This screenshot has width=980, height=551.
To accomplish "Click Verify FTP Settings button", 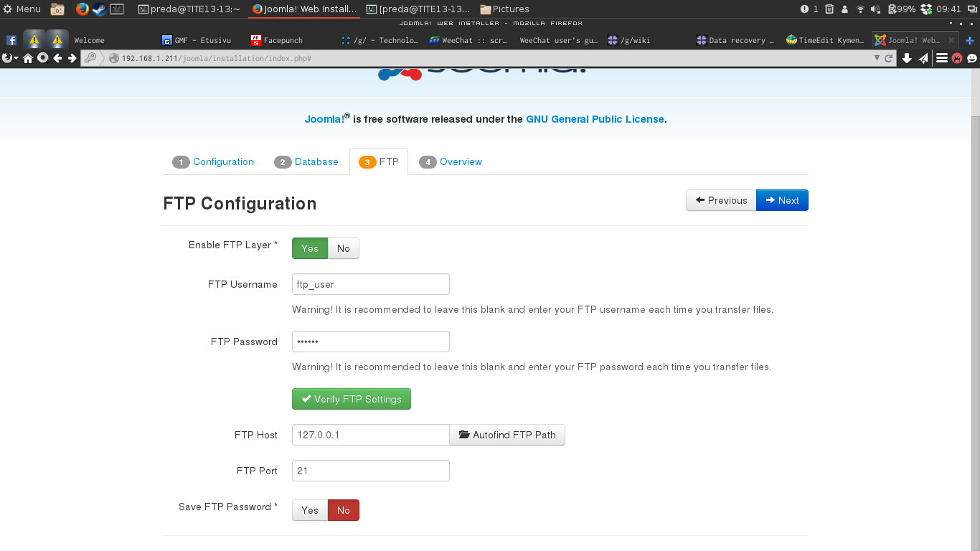I will (x=352, y=399).
